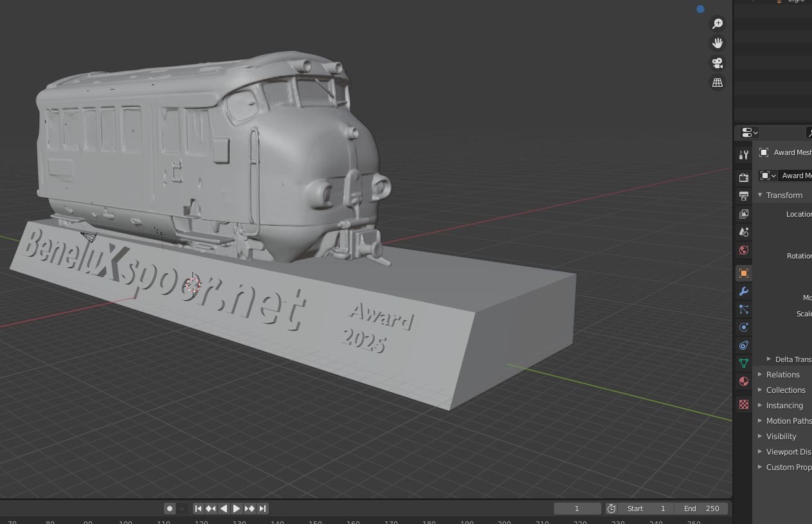Open the Scene properties tab
The width and height of the screenshot is (812, 524).
(744, 231)
